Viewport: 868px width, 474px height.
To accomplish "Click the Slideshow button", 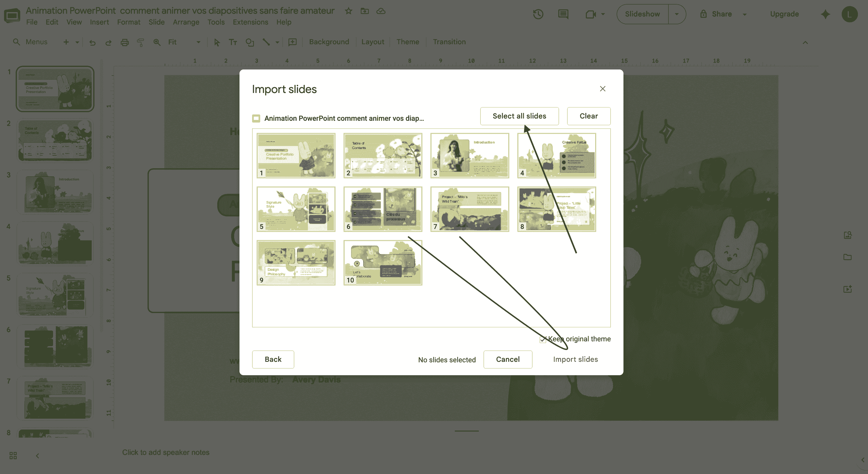I will click(642, 14).
